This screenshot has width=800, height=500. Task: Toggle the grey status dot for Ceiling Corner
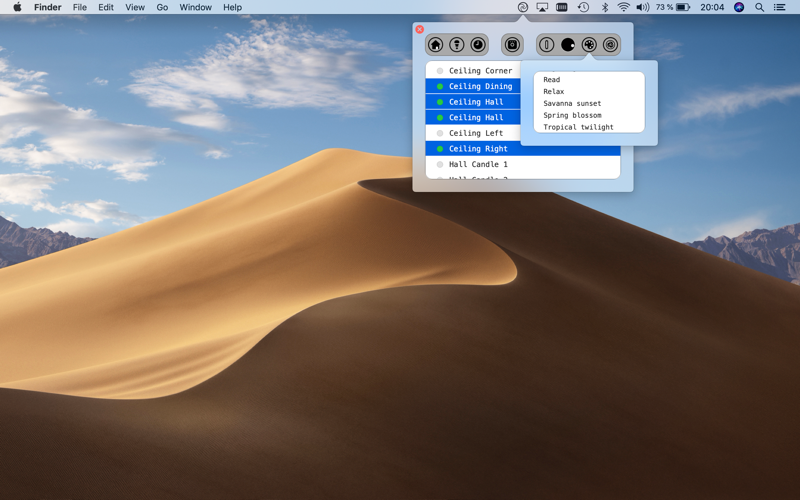point(440,71)
